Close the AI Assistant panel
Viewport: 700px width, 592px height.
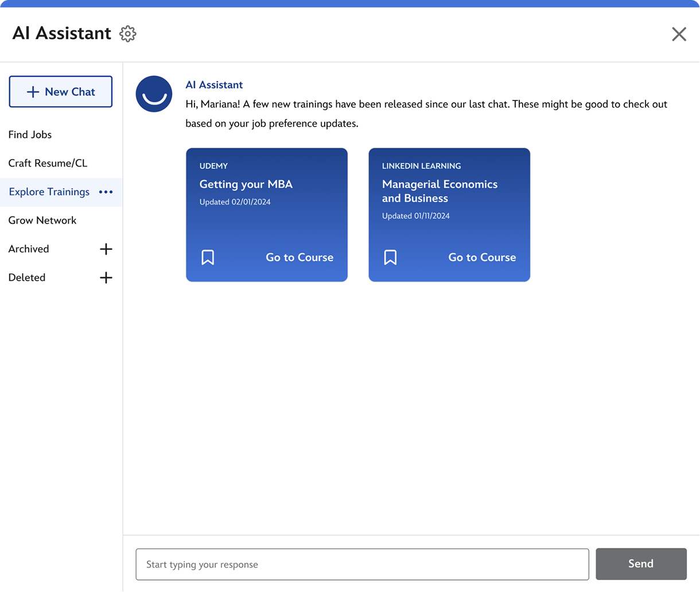tap(679, 34)
